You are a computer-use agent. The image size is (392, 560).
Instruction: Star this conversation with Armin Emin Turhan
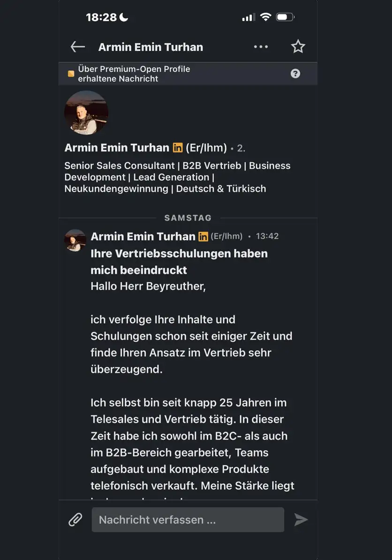coord(298,47)
